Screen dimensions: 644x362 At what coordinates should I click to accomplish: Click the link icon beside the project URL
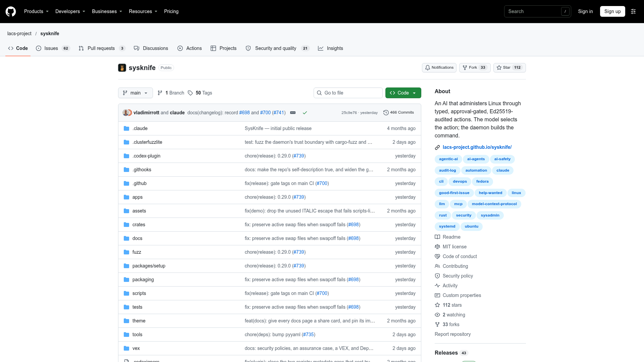click(437, 147)
